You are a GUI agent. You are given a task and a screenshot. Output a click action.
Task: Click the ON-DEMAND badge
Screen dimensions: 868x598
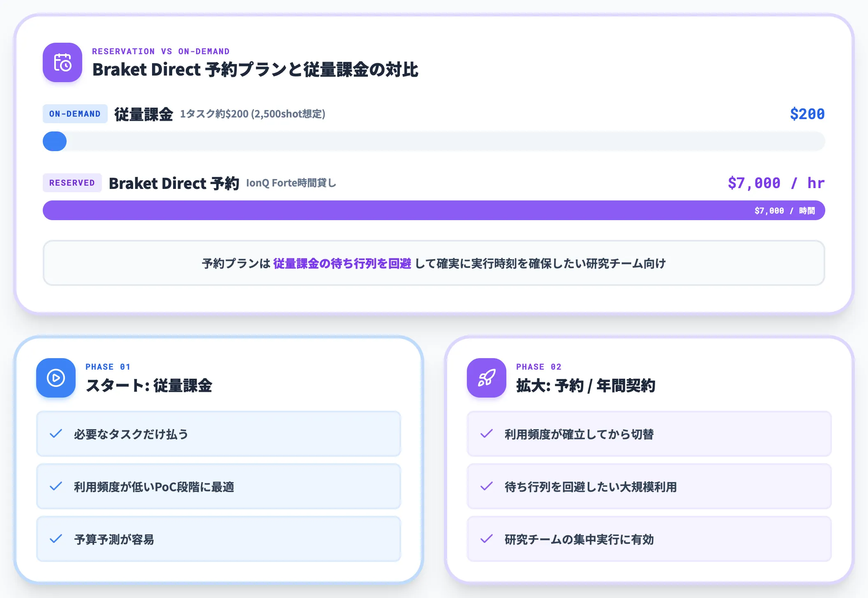pos(75,114)
